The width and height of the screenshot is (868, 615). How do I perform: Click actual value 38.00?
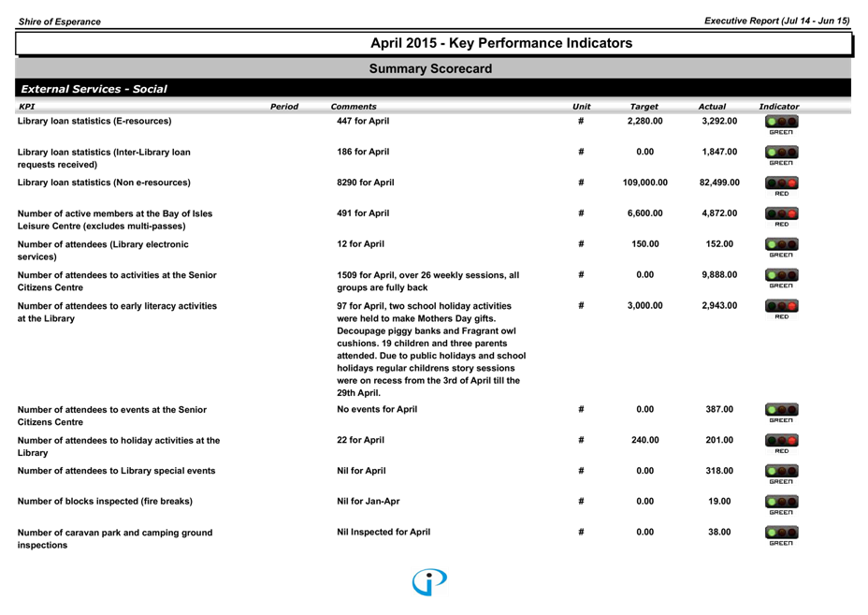tap(719, 532)
